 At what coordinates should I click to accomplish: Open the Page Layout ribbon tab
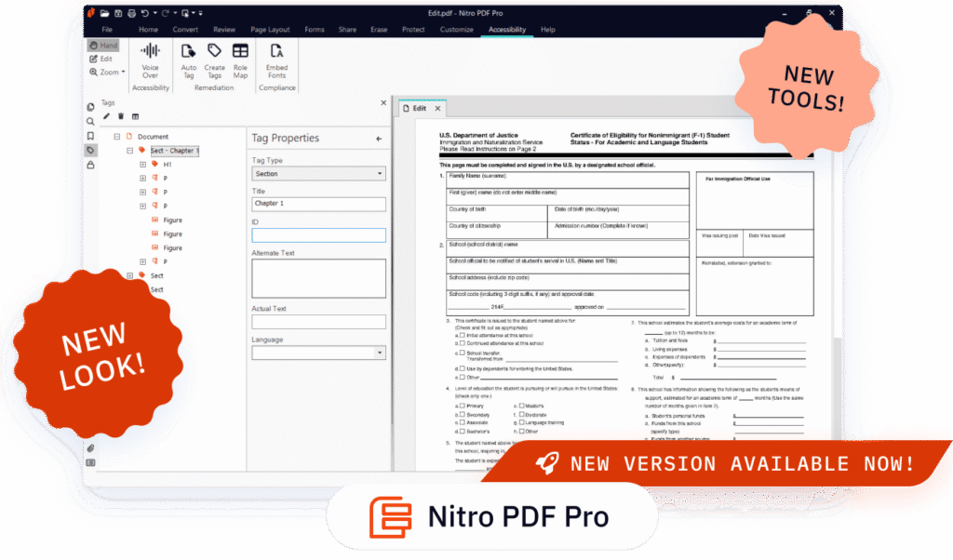tap(270, 30)
